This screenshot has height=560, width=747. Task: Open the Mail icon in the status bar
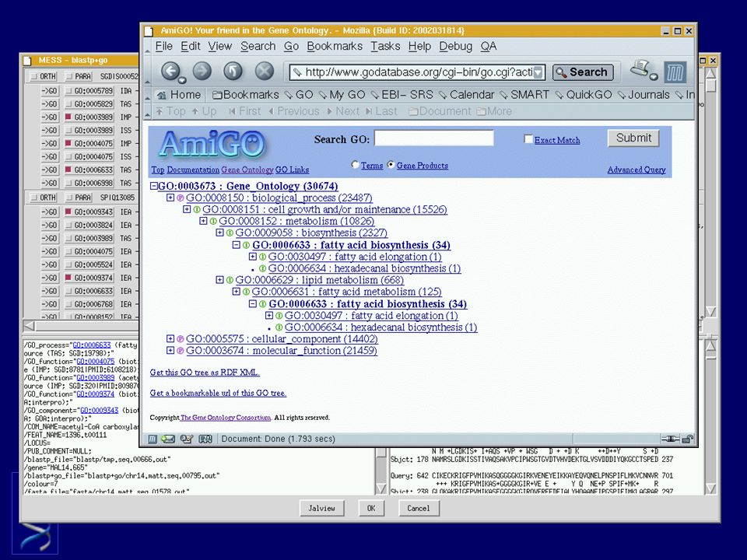point(168,439)
